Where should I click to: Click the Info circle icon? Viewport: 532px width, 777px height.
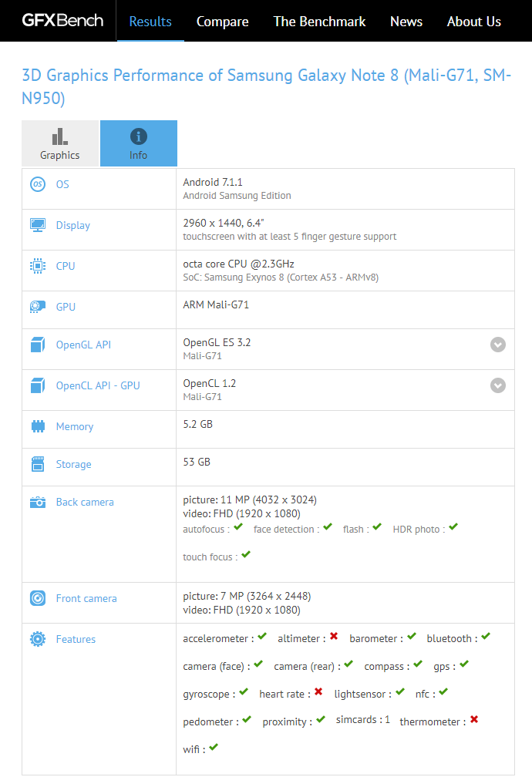point(138,136)
